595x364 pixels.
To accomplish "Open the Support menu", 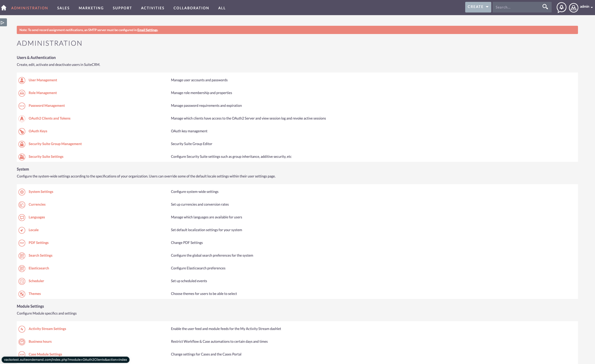I will point(122,8).
